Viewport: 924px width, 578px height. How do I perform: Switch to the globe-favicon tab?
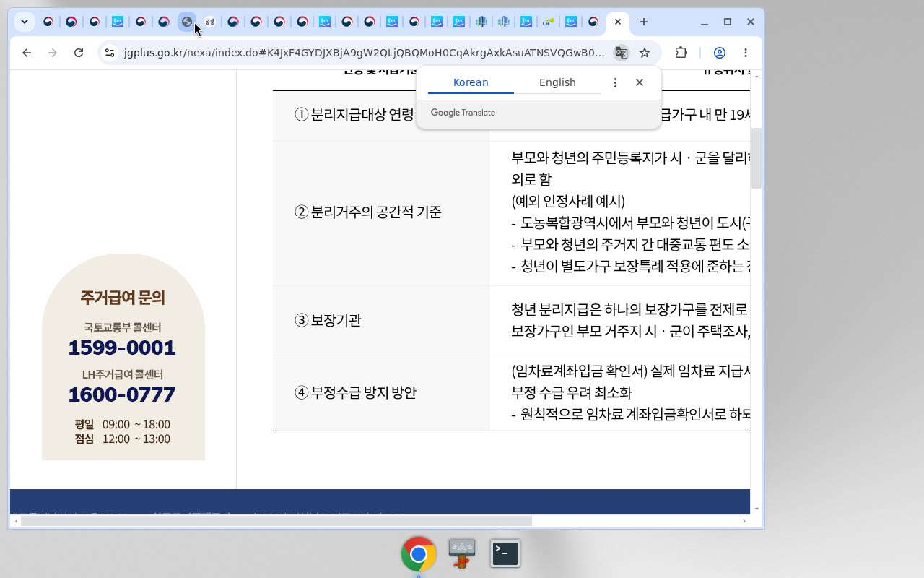point(186,22)
